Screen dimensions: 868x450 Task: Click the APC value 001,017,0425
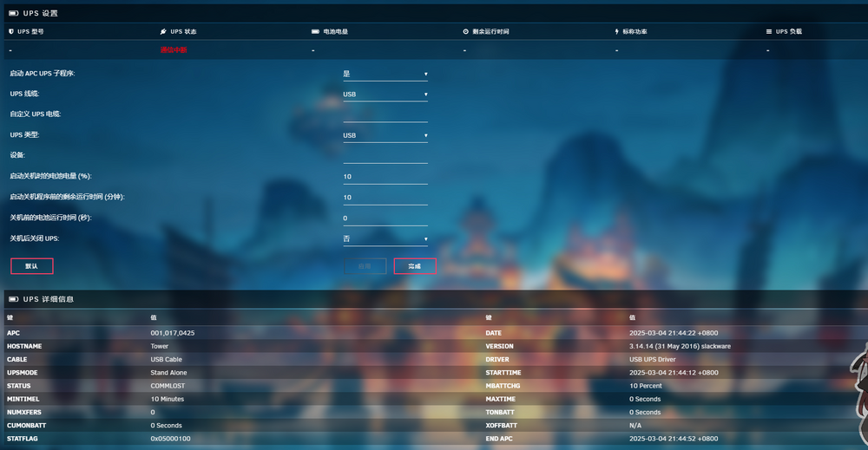pos(173,333)
